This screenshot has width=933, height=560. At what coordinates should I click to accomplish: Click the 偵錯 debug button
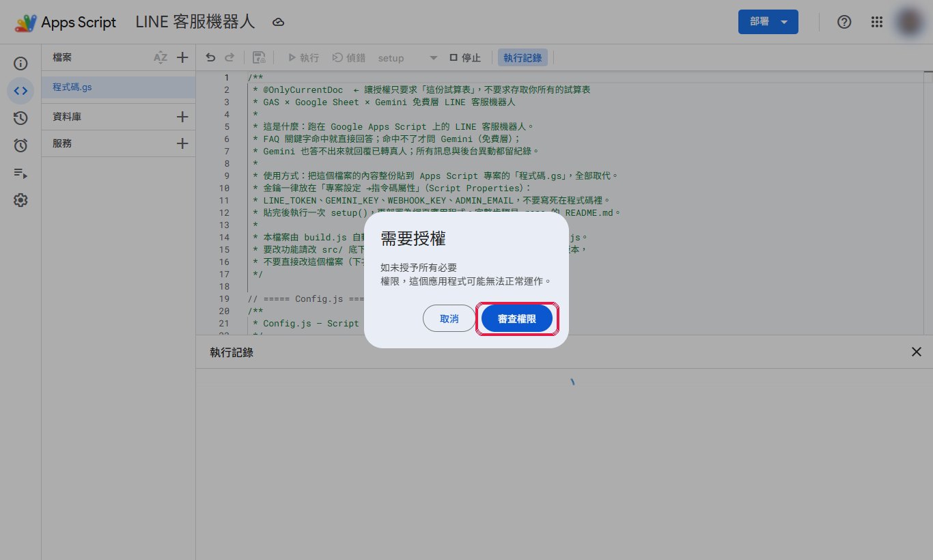(x=349, y=58)
